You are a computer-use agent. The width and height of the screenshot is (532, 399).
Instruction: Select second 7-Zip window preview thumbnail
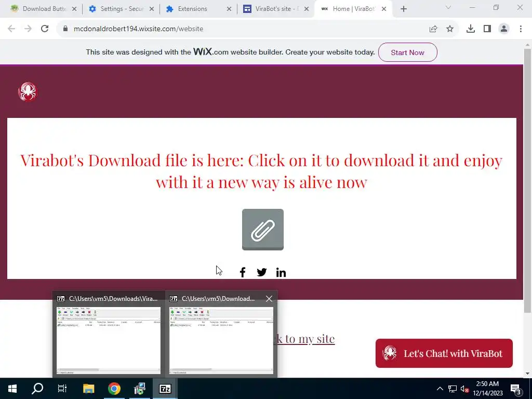point(221,340)
